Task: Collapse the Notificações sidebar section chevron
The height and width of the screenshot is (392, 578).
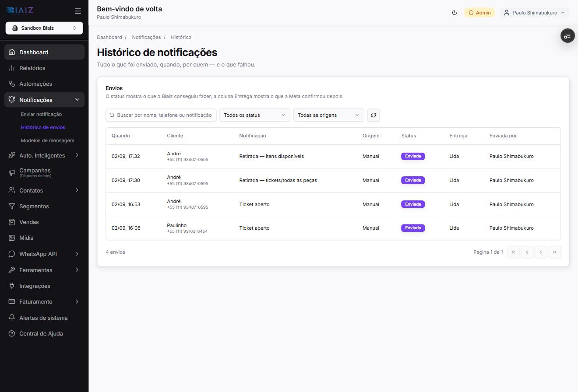Action: [x=77, y=100]
